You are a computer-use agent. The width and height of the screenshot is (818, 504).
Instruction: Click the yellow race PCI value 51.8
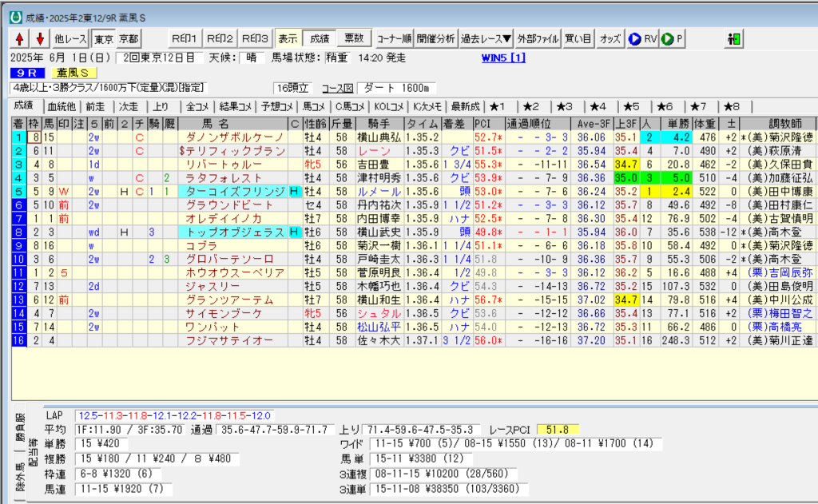(x=557, y=429)
